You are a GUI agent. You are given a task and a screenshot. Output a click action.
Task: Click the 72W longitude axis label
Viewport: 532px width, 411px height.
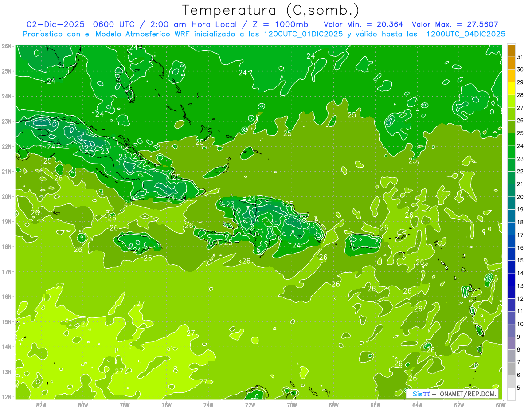250,405
